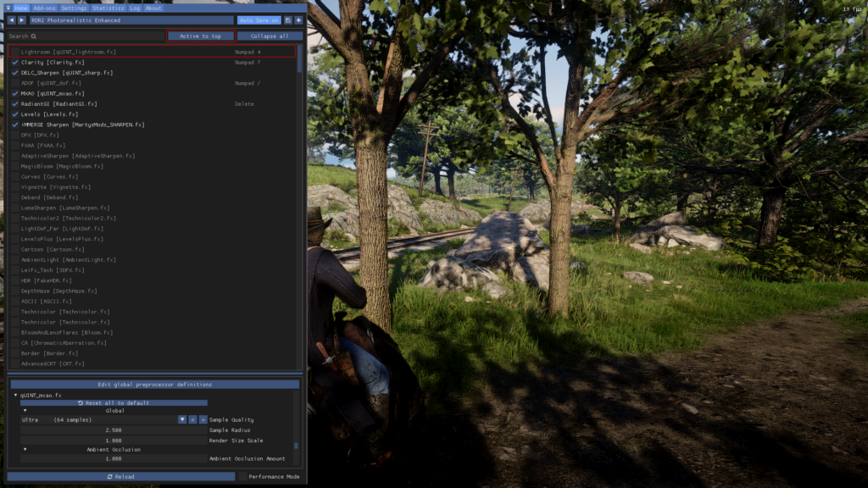
Task: Open the Add-ons tab
Action: (x=44, y=8)
